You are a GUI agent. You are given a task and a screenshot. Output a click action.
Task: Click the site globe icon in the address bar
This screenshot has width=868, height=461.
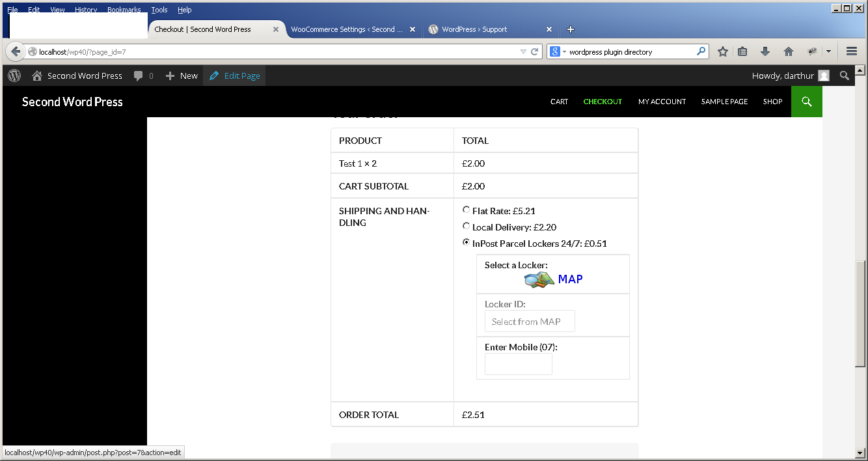pos(33,51)
